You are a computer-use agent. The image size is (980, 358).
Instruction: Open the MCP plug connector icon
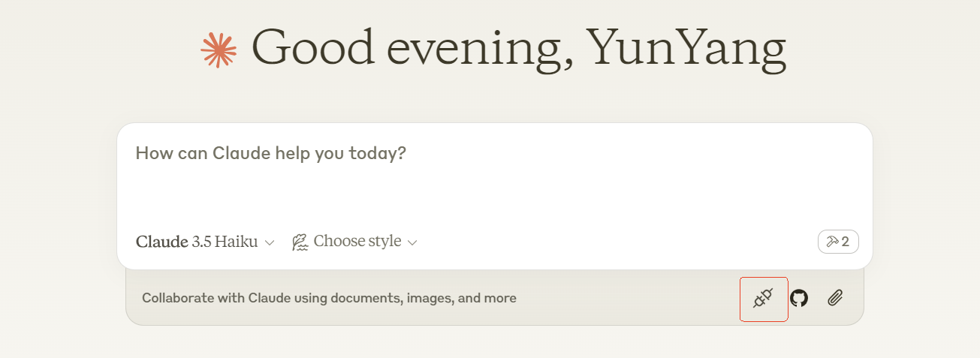click(763, 299)
